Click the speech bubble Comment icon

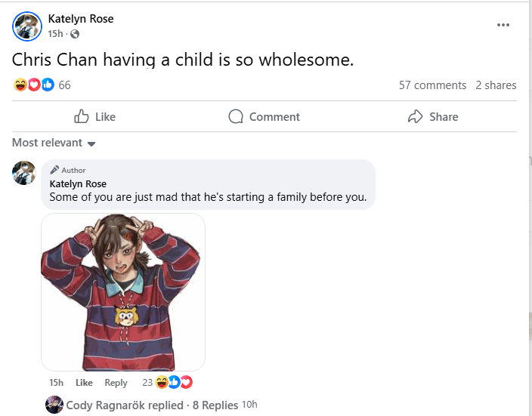pyautogui.click(x=236, y=116)
